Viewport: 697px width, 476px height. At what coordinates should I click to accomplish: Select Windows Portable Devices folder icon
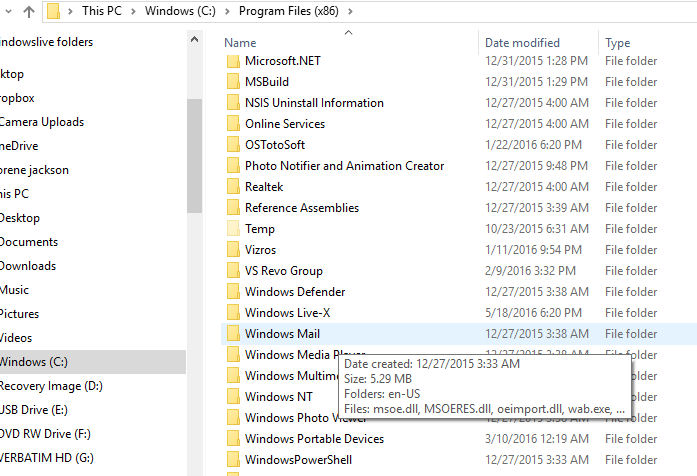[233, 439]
